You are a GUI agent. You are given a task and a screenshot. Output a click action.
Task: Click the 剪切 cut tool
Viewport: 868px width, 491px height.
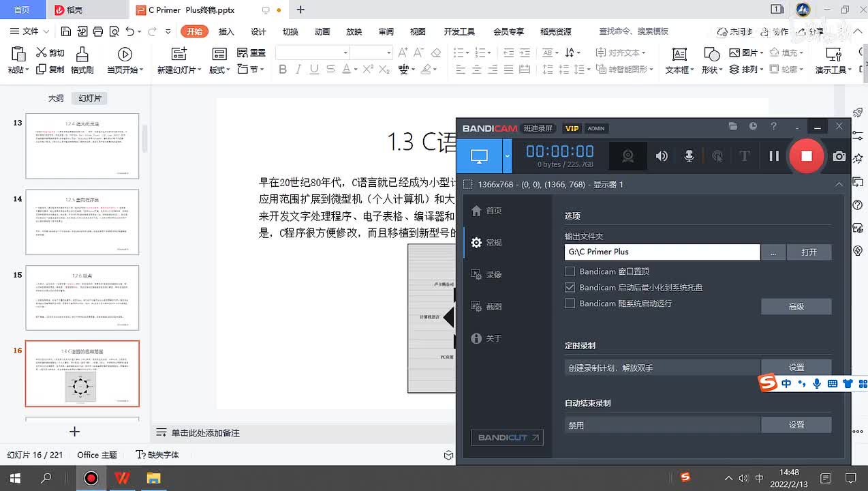pyautogui.click(x=50, y=53)
